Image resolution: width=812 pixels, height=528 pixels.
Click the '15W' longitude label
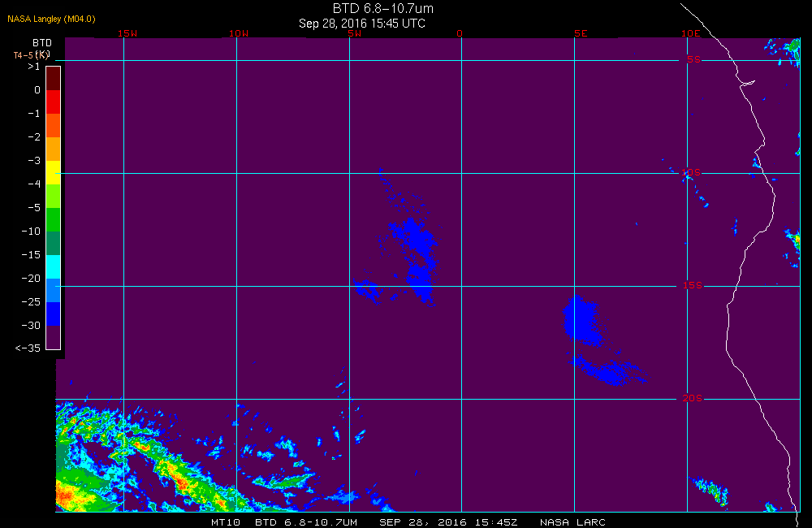(127, 33)
